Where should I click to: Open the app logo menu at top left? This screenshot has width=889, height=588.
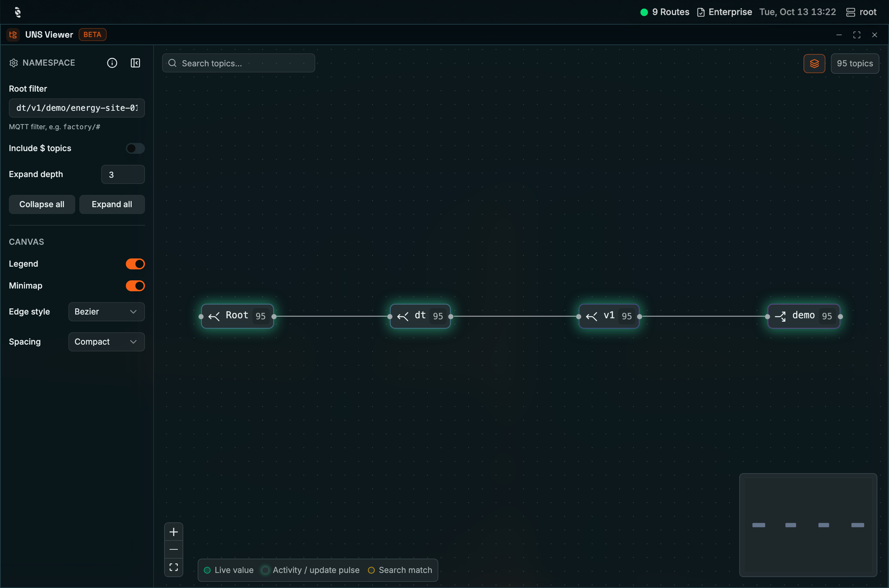(x=18, y=12)
